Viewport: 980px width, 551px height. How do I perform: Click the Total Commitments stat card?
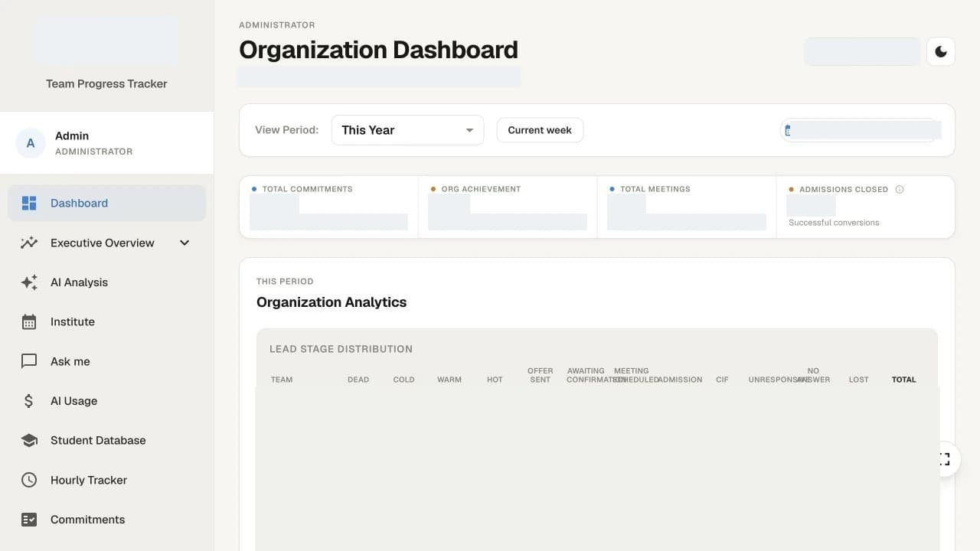pos(329,207)
